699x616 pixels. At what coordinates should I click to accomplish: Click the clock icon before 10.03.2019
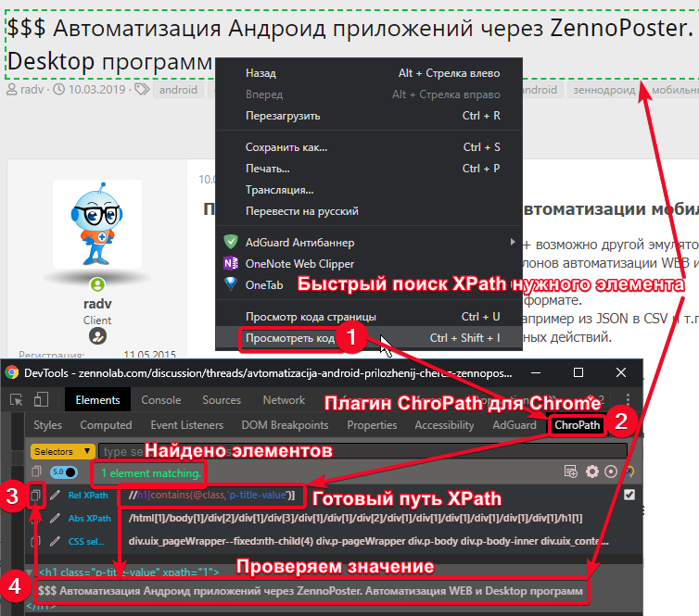(58, 89)
